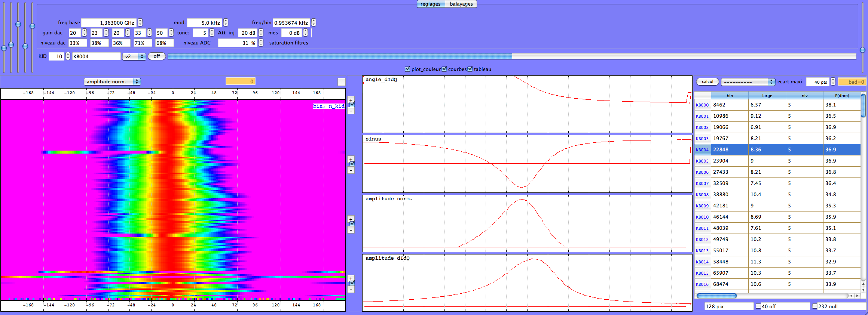Click the plus button beside angle_dIdQ plot
Screen dimensions: 868x315
[x=351, y=100]
